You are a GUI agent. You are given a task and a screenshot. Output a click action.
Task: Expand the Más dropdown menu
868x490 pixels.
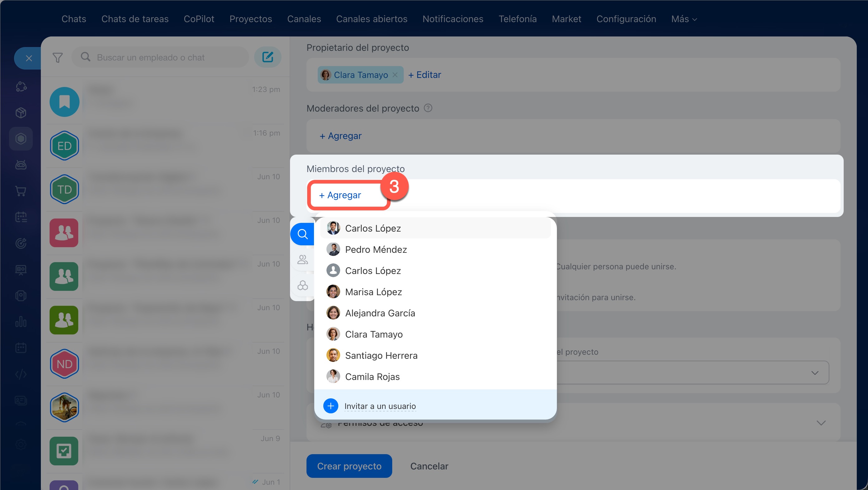tap(684, 19)
